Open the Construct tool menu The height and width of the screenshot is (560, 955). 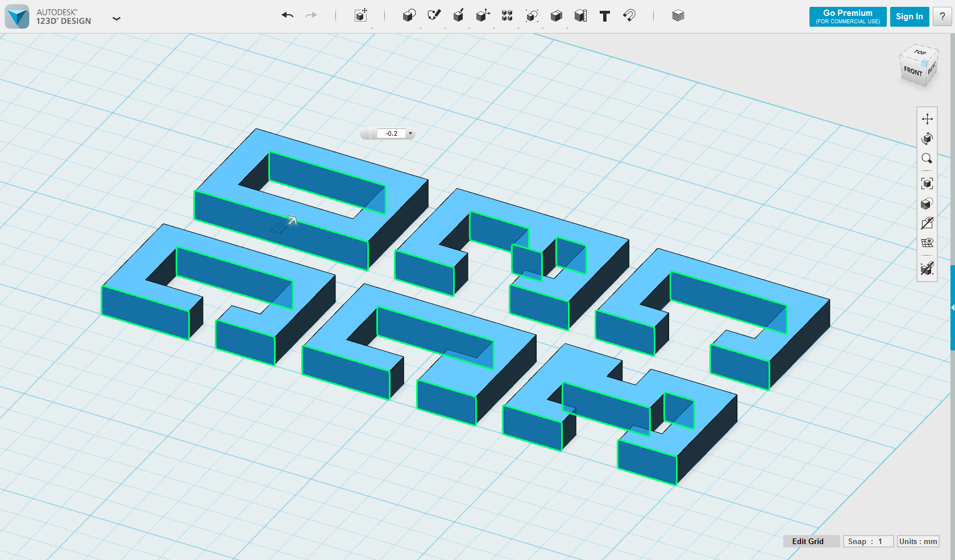[x=458, y=16]
